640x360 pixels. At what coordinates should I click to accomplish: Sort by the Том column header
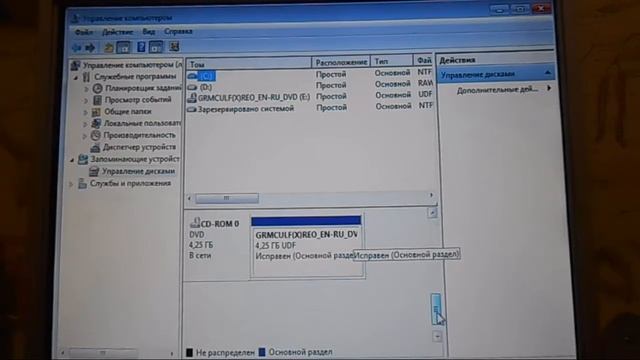pyautogui.click(x=249, y=64)
